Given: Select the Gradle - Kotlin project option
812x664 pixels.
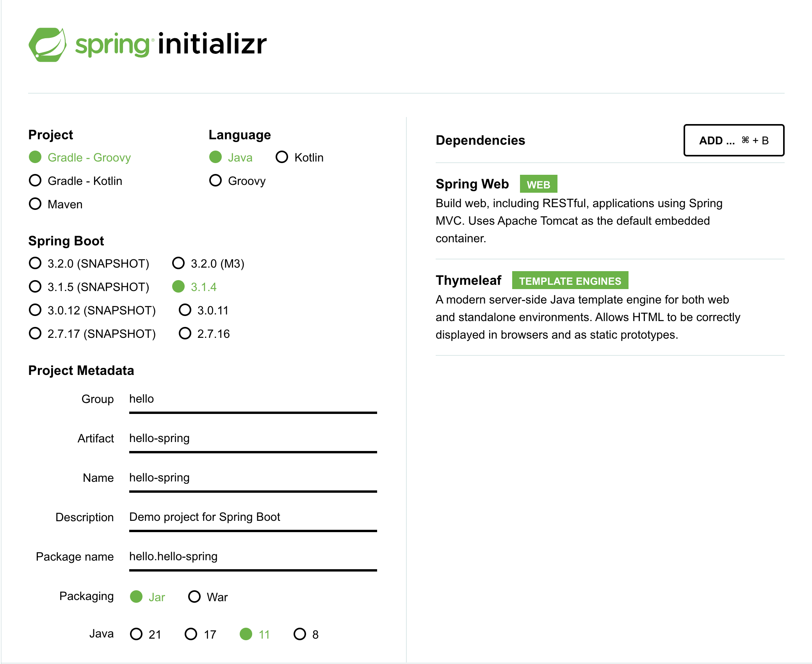Looking at the screenshot, I should [76, 181].
